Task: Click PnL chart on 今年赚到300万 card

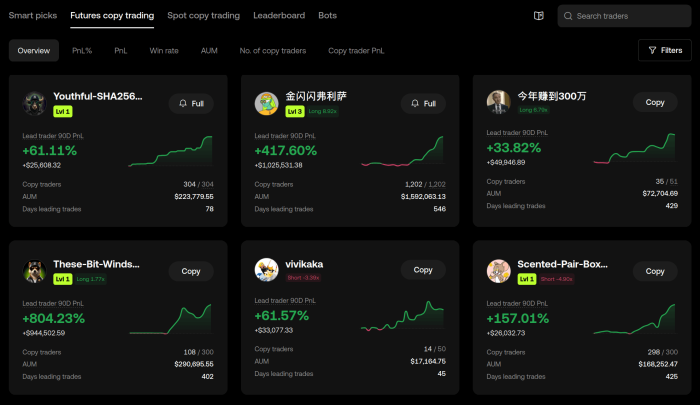Action: point(634,148)
